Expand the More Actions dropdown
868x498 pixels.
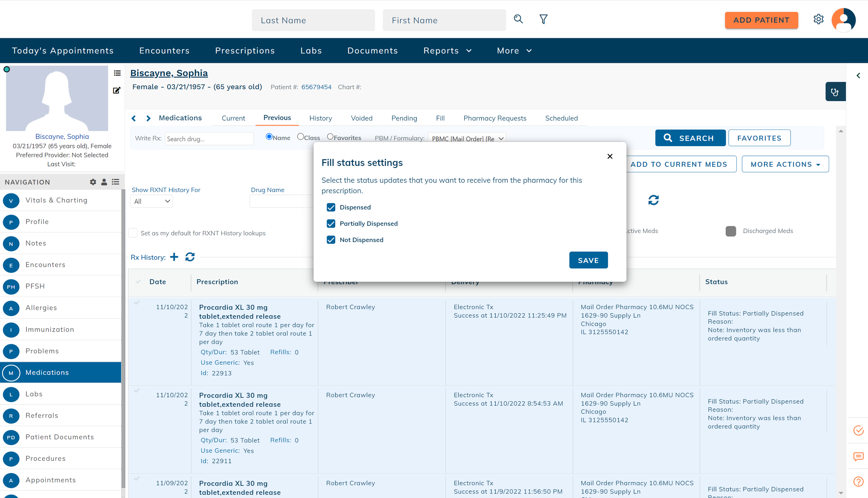tap(785, 164)
